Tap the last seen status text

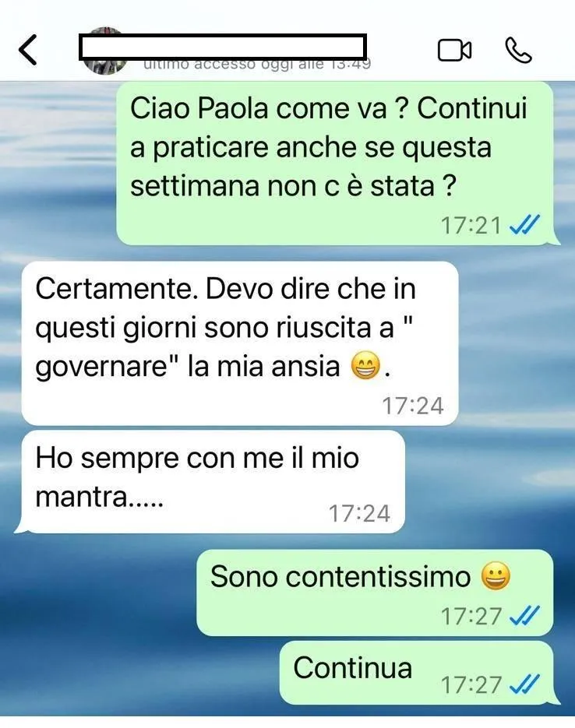pos(257,64)
